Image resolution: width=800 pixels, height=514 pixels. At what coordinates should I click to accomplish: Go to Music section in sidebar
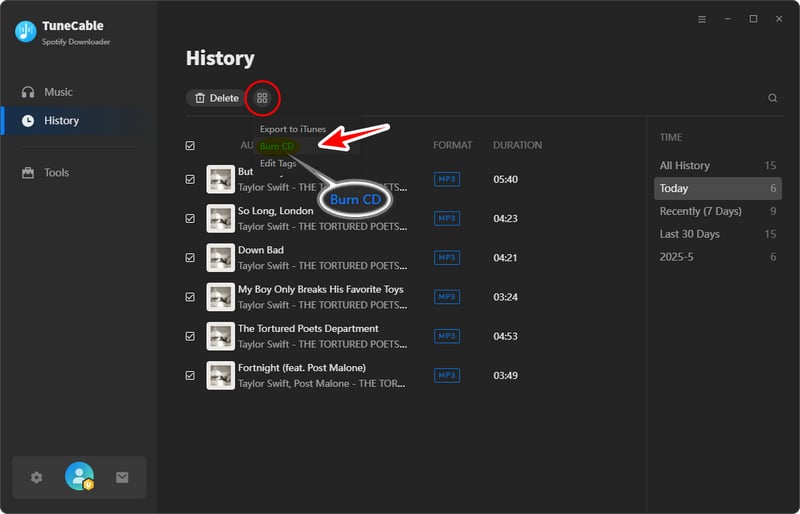(x=58, y=92)
